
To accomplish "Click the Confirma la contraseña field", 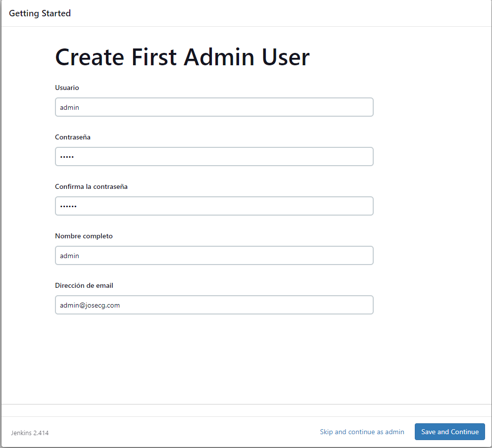I will click(x=214, y=206).
